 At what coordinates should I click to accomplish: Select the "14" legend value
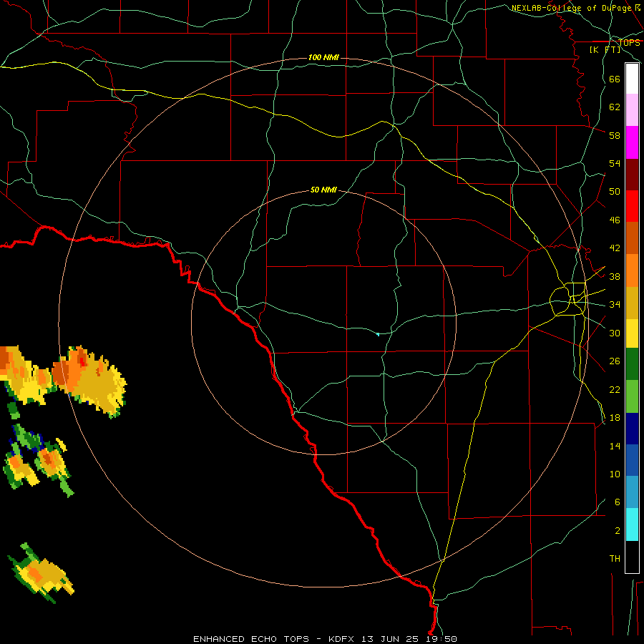[x=615, y=446]
